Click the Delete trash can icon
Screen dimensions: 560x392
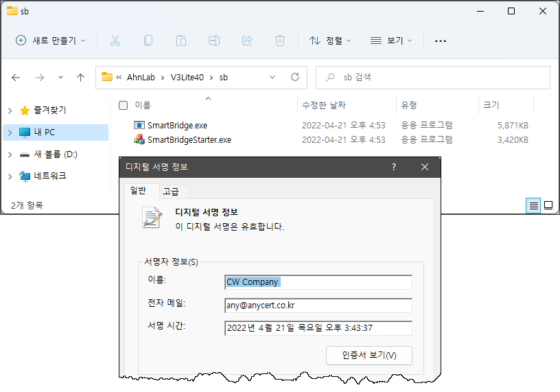coord(280,41)
